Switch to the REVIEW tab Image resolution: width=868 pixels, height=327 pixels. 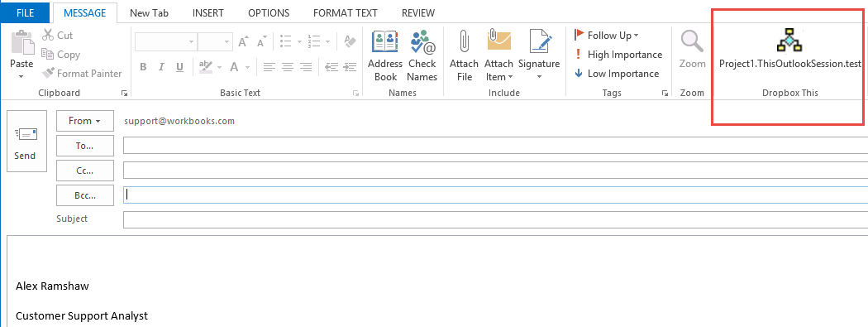(418, 12)
